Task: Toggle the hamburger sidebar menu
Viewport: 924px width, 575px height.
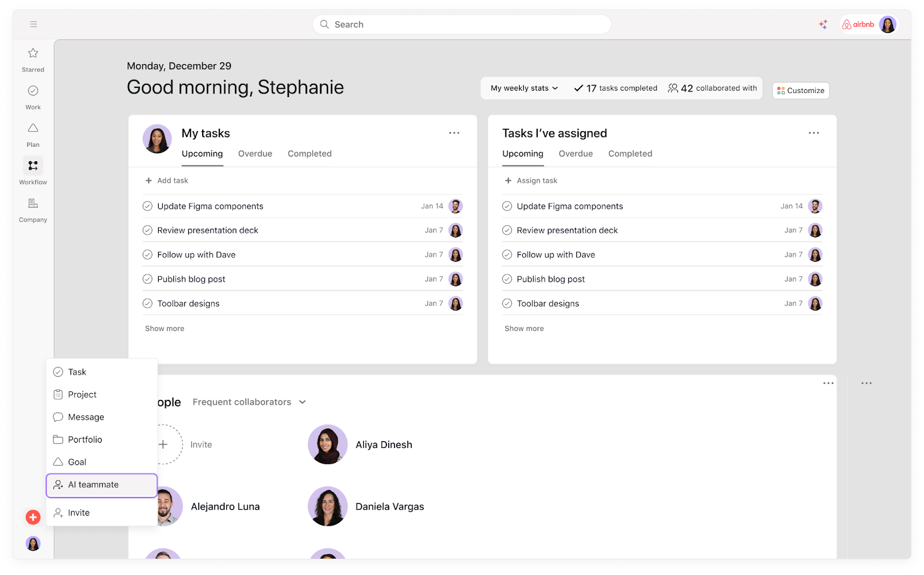Action: pyautogui.click(x=33, y=24)
